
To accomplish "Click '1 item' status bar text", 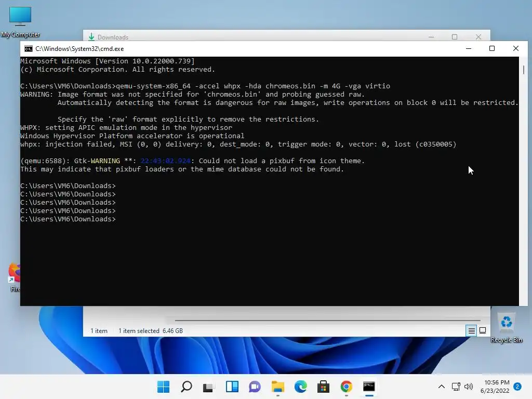I will (99, 331).
